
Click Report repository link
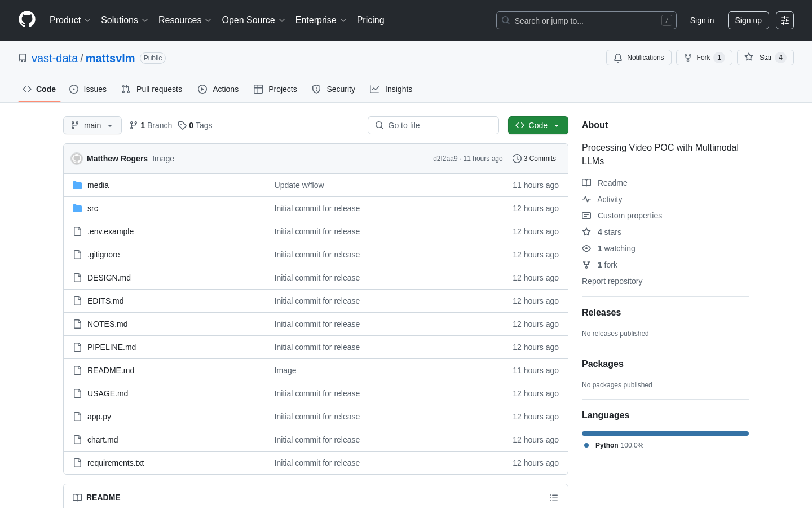612,281
